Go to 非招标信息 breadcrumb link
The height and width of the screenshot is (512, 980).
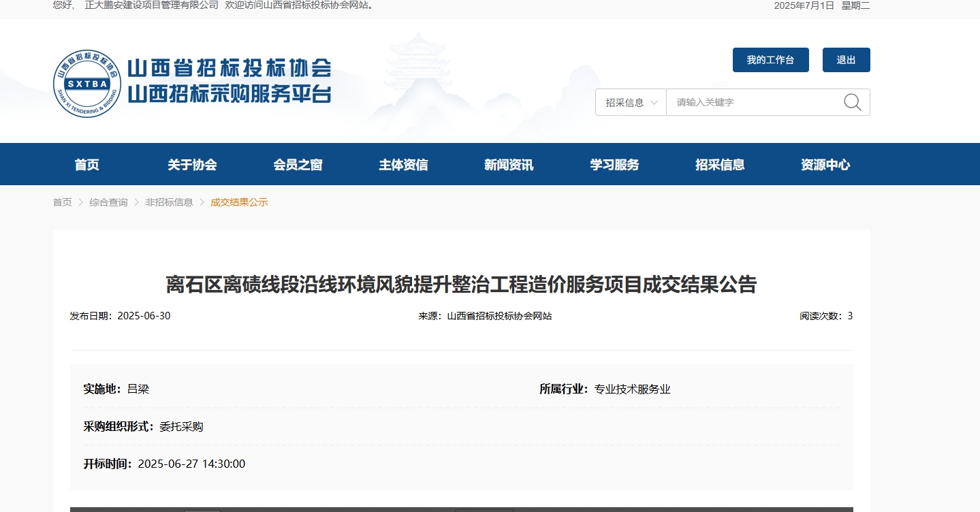click(169, 202)
